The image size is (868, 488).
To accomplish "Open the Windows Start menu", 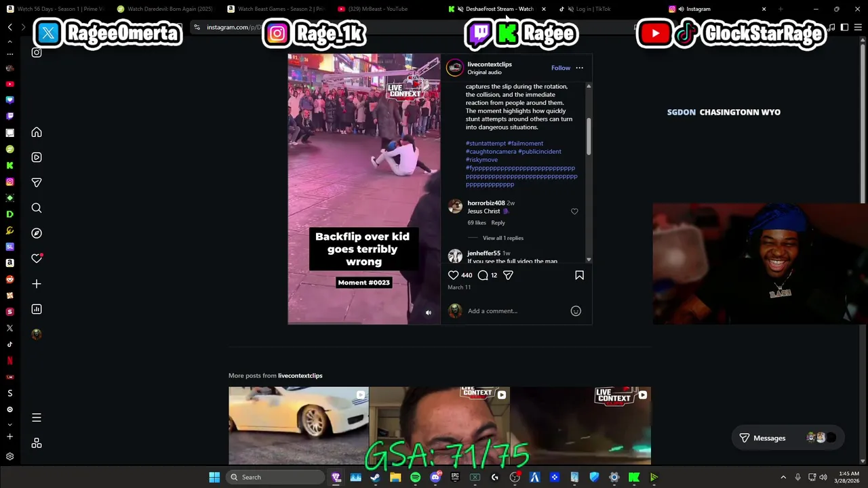I will (214, 477).
